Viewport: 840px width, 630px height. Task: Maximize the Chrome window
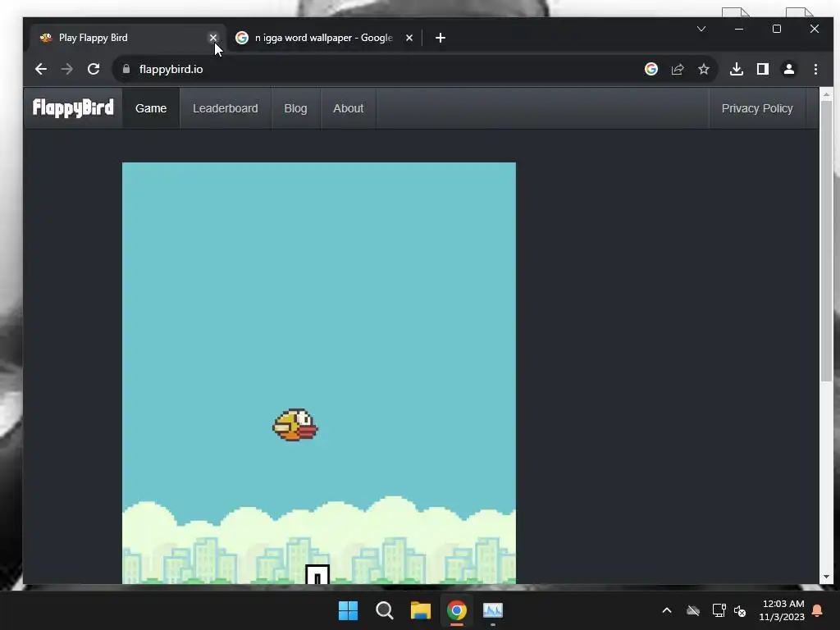[777, 29]
